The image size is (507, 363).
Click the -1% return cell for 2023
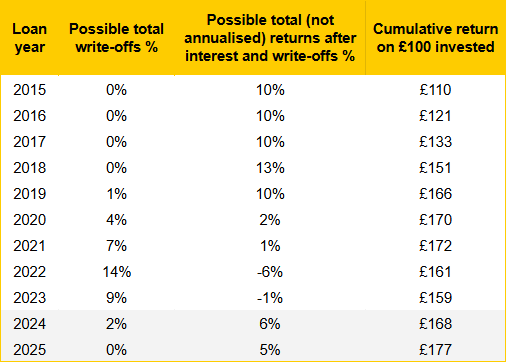click(x=270, y=298)
